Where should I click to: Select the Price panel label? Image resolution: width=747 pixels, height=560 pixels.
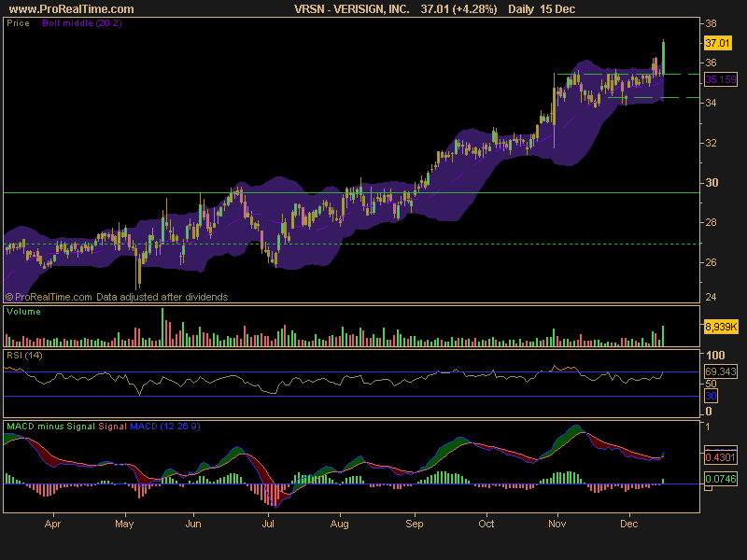(x=18, y=22)
